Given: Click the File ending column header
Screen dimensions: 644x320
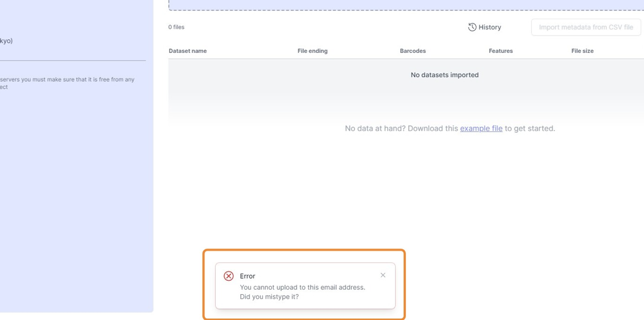Looking at the screenshot, I should [x=312, y=51].
